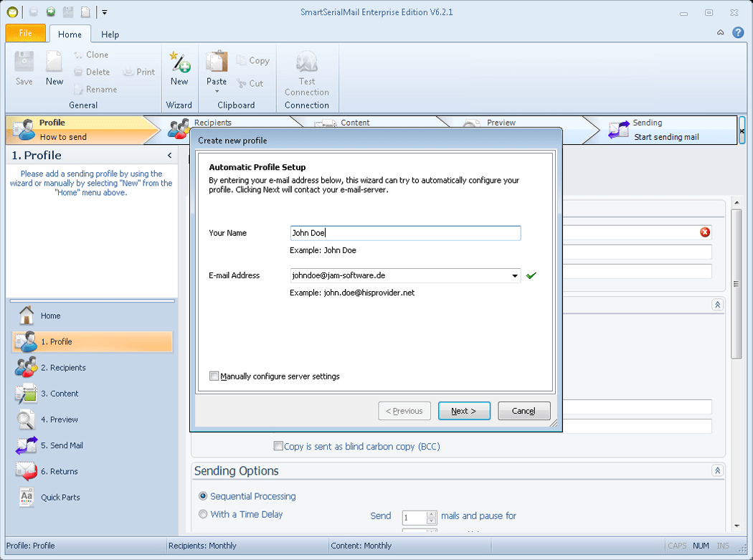Viewport: 753px width, 560px height.
Task: Open the File menu
Action: (x=25, y=33)
